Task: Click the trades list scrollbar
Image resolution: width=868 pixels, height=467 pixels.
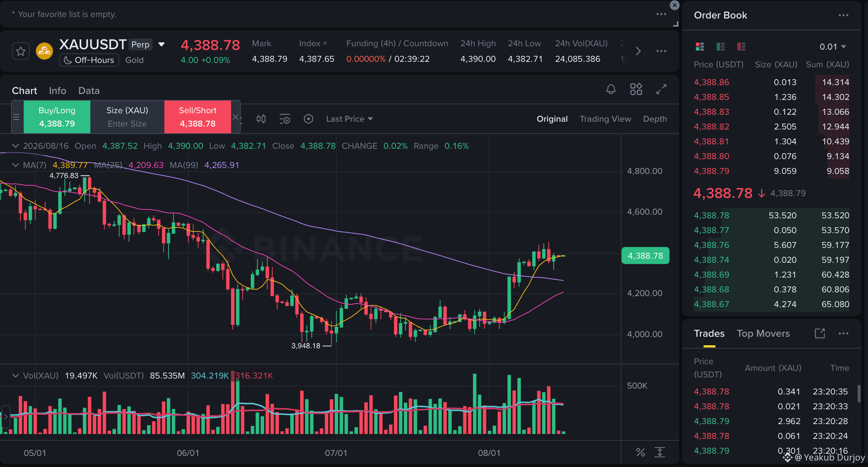Action: click(859, 394)
